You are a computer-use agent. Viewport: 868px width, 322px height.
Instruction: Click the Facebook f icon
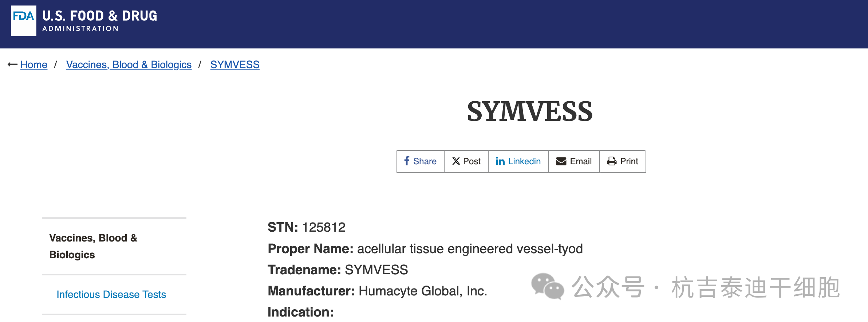click(x=407, y=161)
